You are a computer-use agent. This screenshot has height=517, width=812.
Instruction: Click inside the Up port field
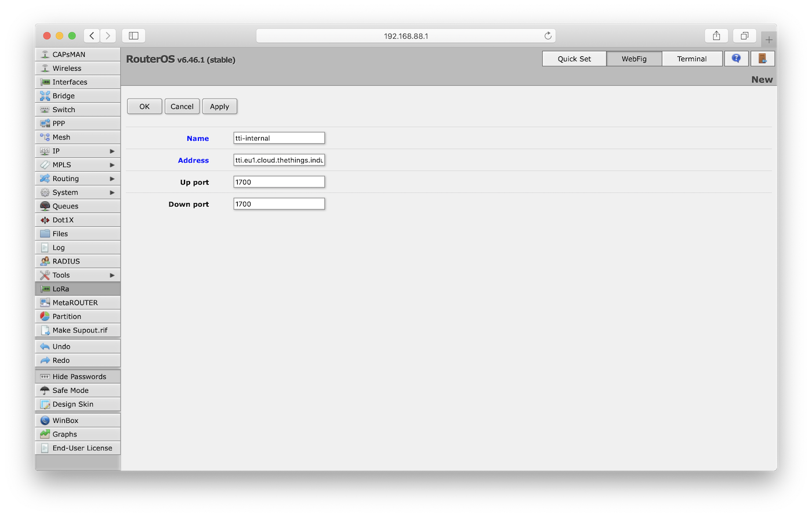278,182
